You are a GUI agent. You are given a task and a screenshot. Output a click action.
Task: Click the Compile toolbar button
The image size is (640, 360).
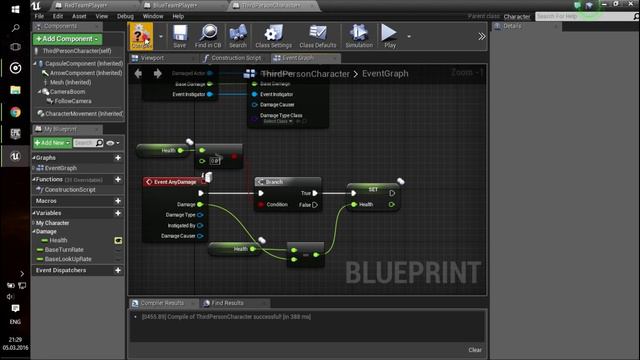(x=141, y=36)
